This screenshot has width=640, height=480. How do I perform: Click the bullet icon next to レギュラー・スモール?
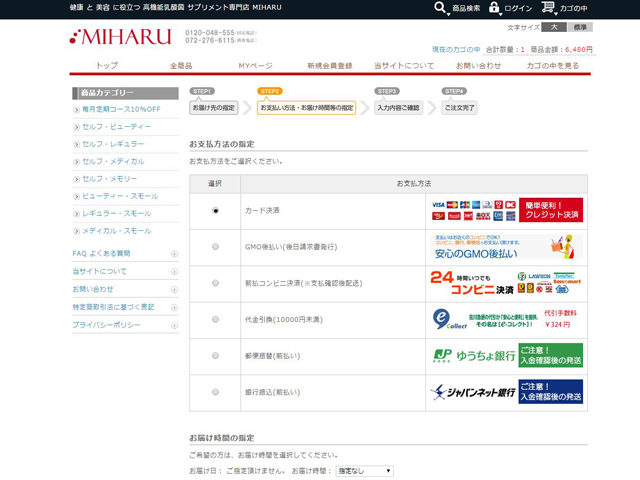(76, 214)
